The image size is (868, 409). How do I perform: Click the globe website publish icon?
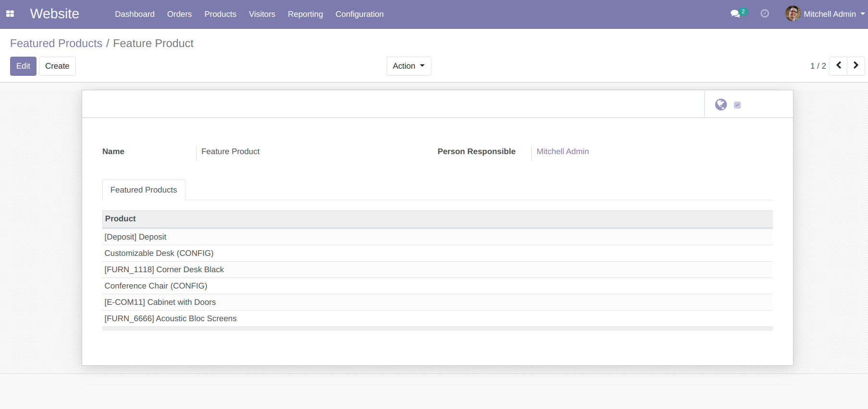click(x=721, y=105)
